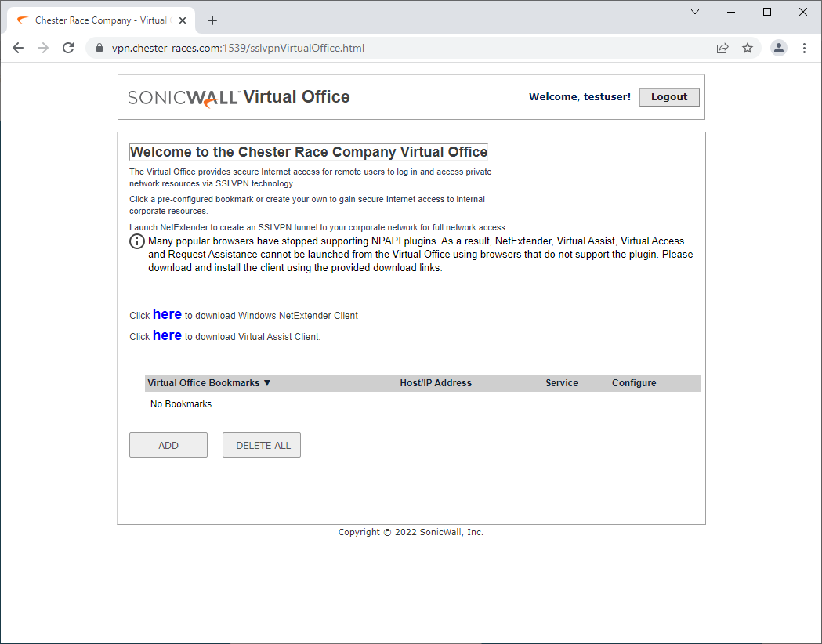View site security via the padlock icon
This screenshot has height=644, width=822.
click(x=100, y=48)
